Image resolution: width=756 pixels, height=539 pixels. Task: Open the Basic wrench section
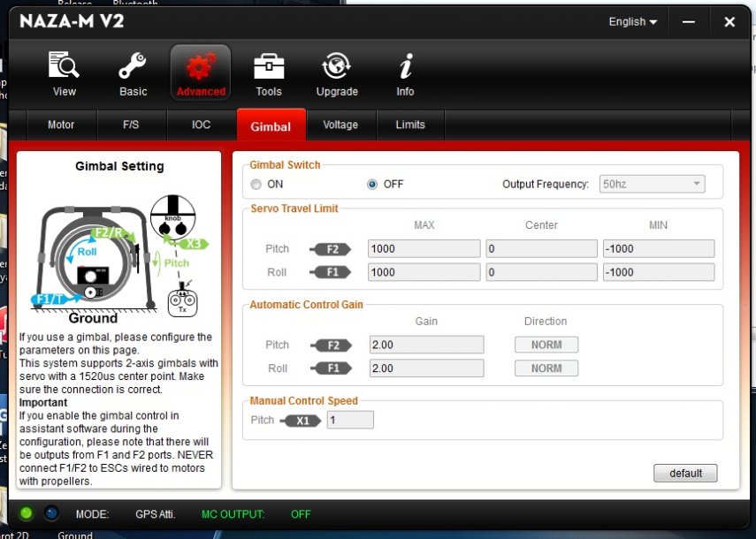[x=133, y=73]
